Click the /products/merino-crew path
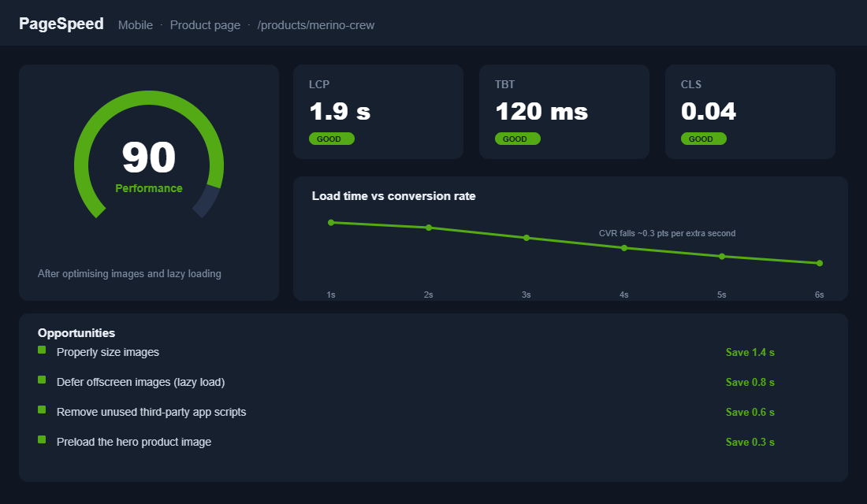 point(316,25)
